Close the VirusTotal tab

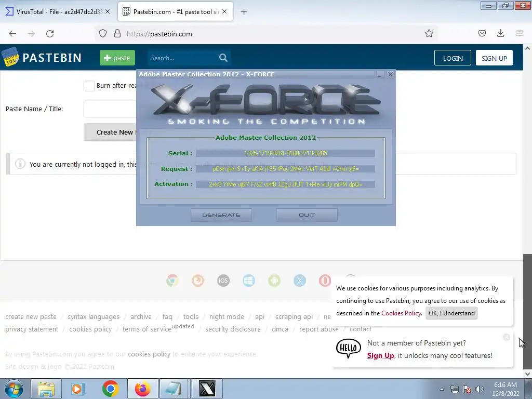(x=108, y=11)
